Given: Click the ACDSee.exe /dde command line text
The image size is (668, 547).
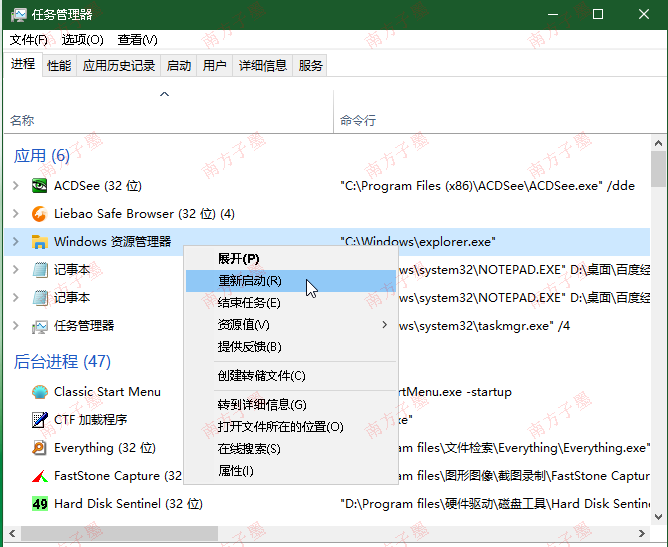Looking at the screenshot, I should click(x=487, y=186).
